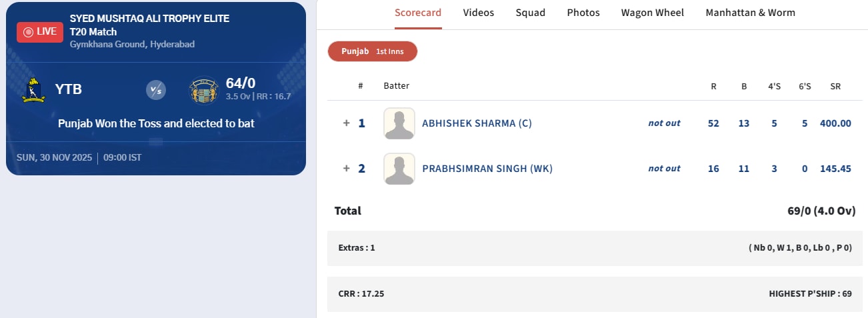Viewport: 868px width, 318px height.
Task: Open Abhishek Sharma's avatar photo
Action: (x=399, y=123)
